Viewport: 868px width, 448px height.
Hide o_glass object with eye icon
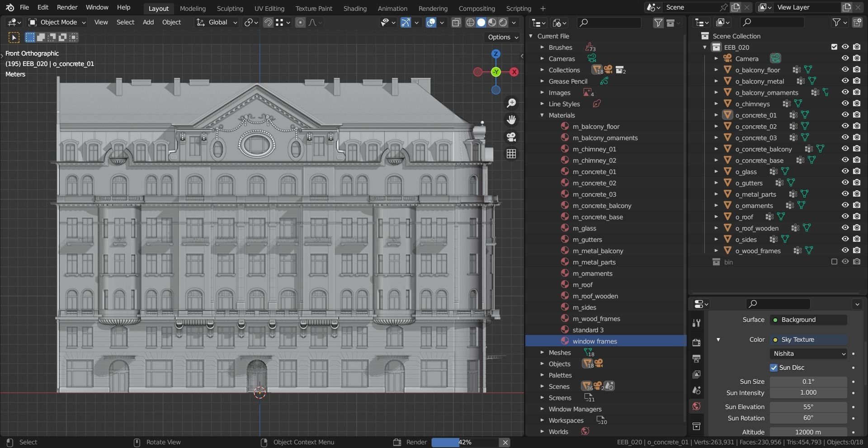click(x=845, y=171)
